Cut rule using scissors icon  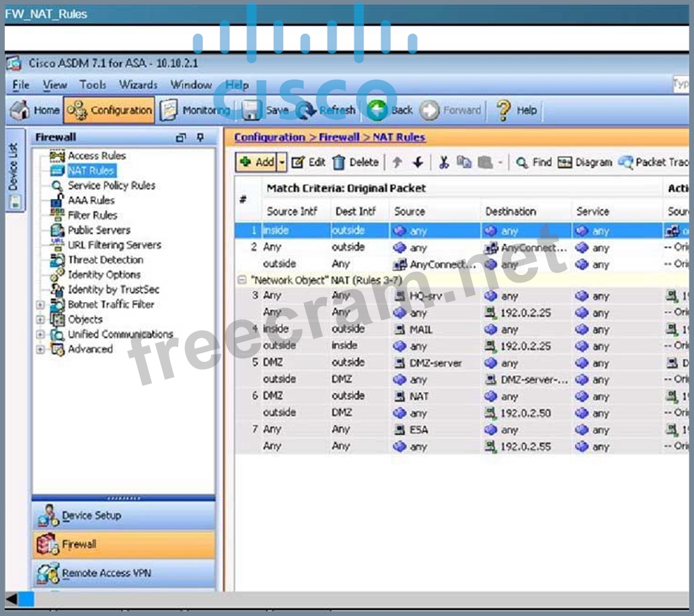[444, 162]
